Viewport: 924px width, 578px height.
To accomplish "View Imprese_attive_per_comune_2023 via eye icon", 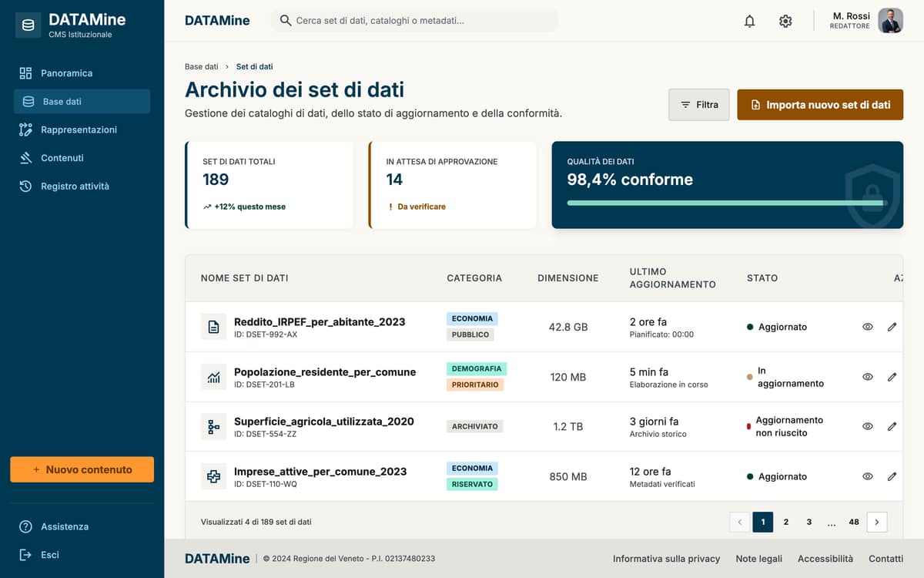I will (x=868, y=476).
